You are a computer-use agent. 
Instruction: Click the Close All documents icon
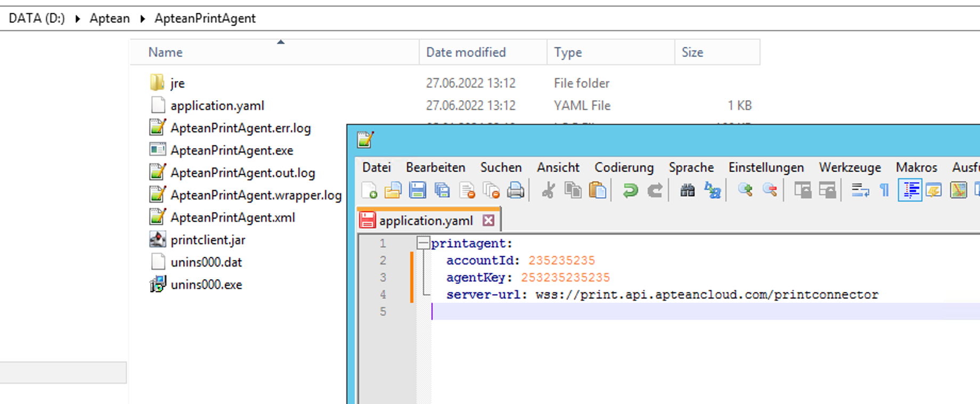(x=491, y=190)
